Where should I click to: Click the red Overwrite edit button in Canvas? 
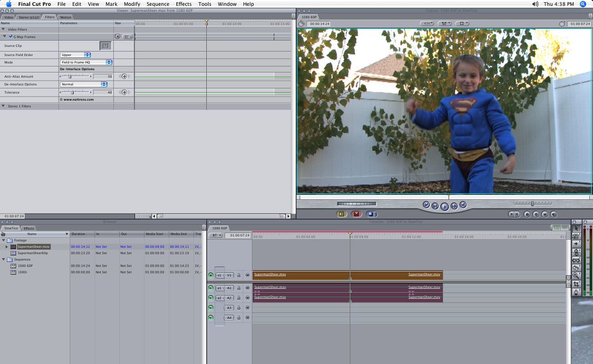point(356,214)
